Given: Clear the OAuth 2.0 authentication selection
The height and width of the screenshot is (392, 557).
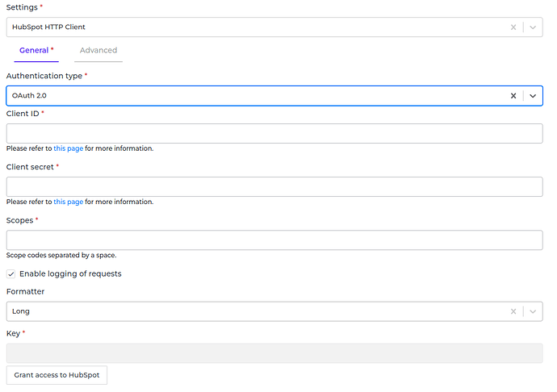Looking at the screenshot, I should [513, 96].
